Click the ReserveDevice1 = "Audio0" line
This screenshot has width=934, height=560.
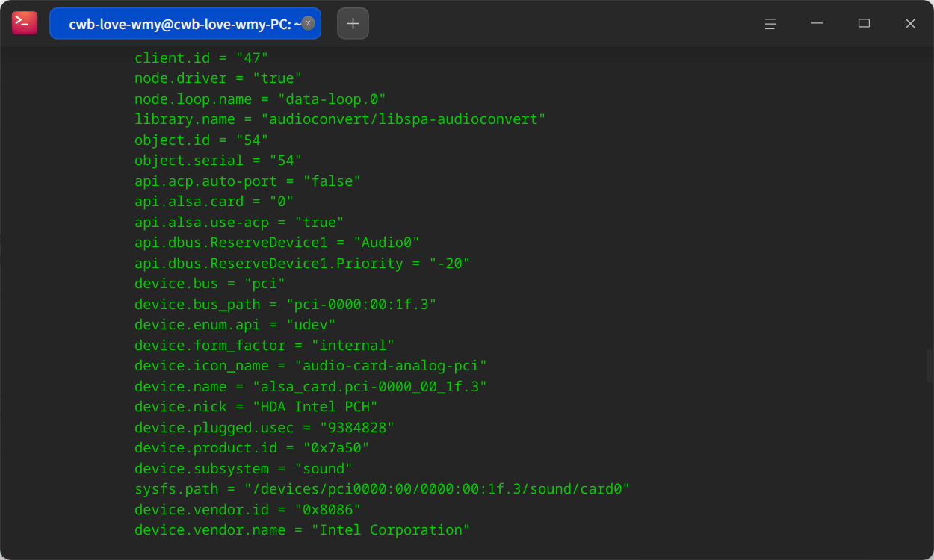pos(277,243)
